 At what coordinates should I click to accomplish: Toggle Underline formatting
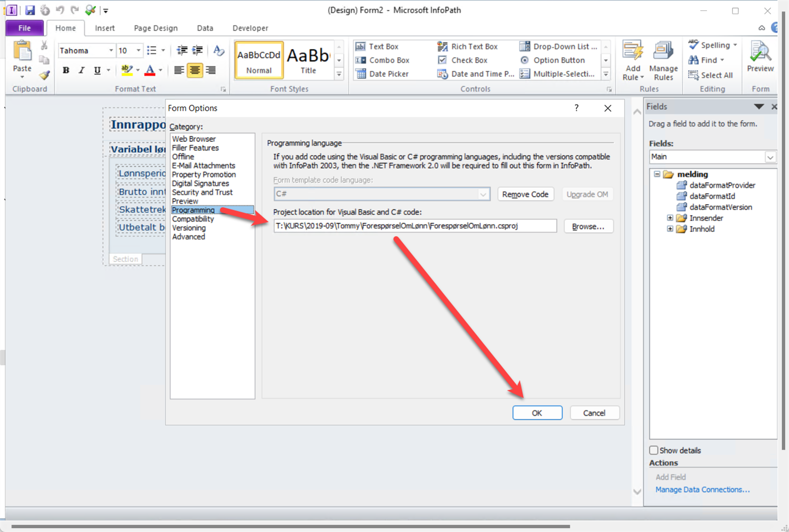(x=98, y=70)
